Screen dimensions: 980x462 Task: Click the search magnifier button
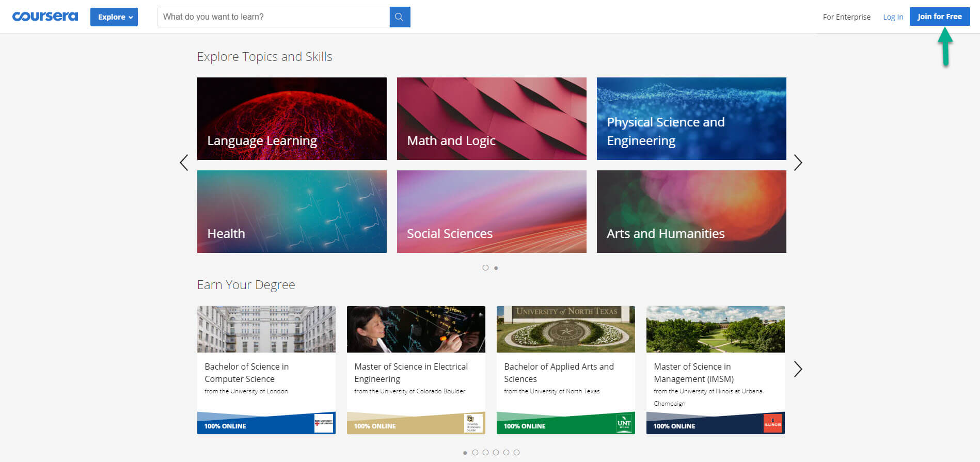400,17
